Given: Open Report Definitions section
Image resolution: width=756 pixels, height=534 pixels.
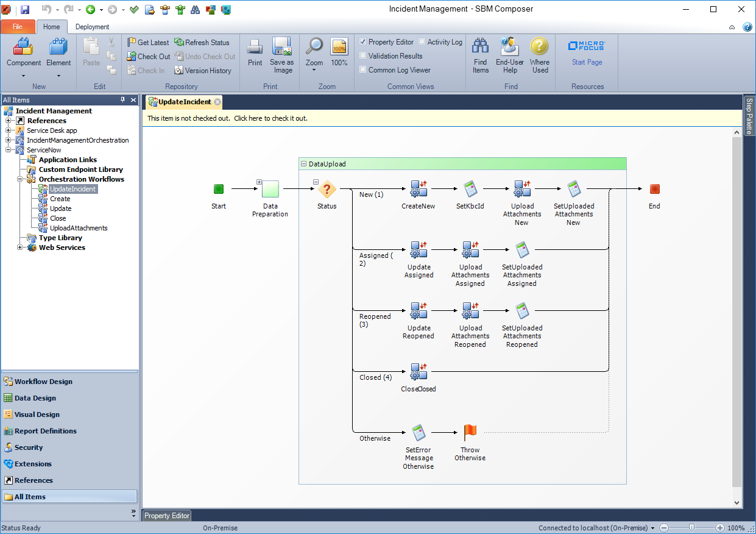Looking at the screenshot, I should pyautogui.click(x=69, y=431).
